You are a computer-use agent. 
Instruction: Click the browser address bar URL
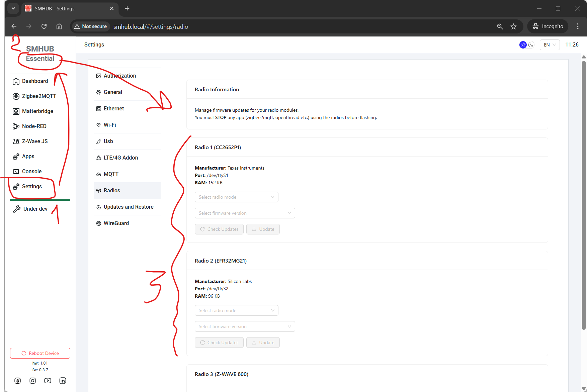[x=151, y=26]
